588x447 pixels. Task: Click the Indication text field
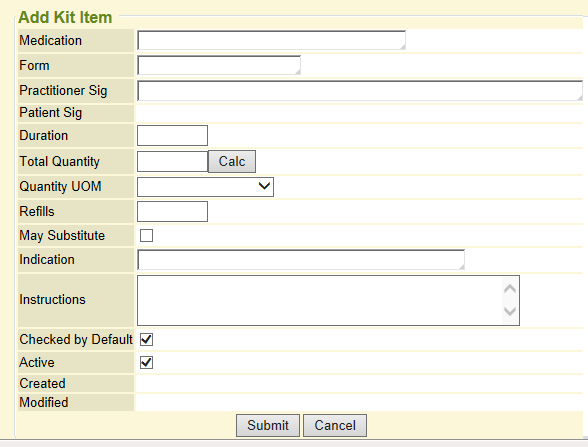(x=301, y=260)
